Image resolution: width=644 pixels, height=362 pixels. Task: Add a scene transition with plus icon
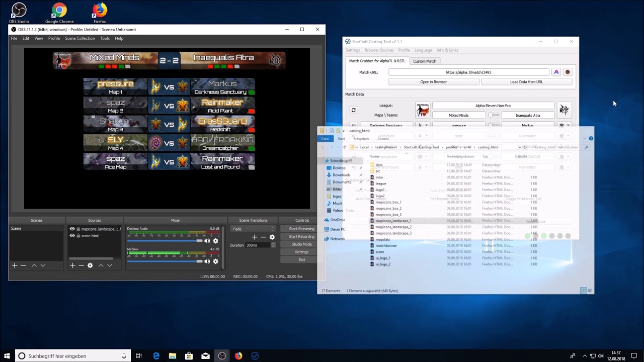coord(255,237)
